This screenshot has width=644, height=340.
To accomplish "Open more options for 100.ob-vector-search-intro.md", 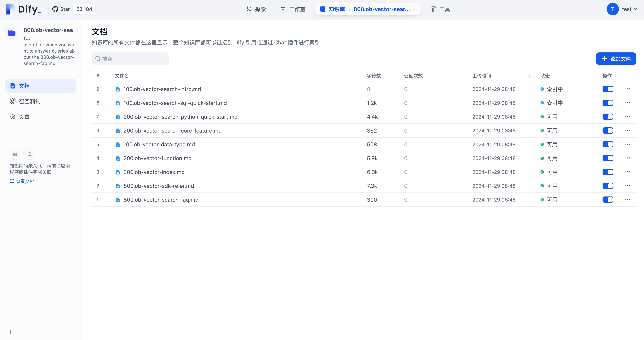I will tap(627, 89).
